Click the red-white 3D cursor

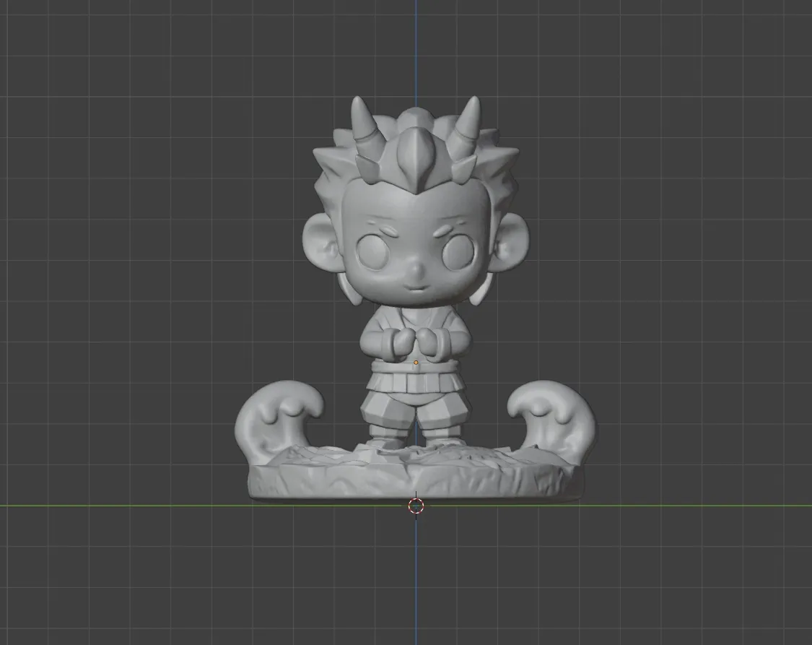point(416,506)
